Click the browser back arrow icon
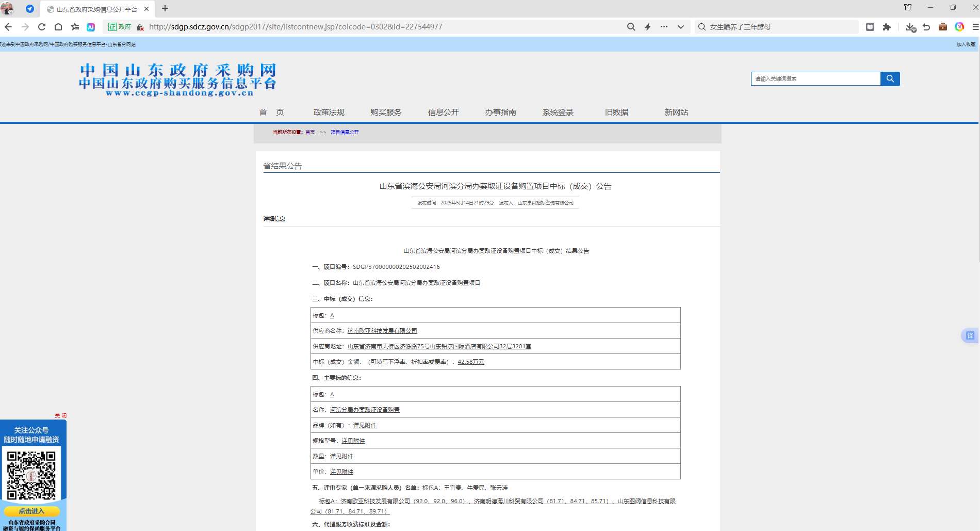The image size is (980, 531). click(x=8, y=27)
